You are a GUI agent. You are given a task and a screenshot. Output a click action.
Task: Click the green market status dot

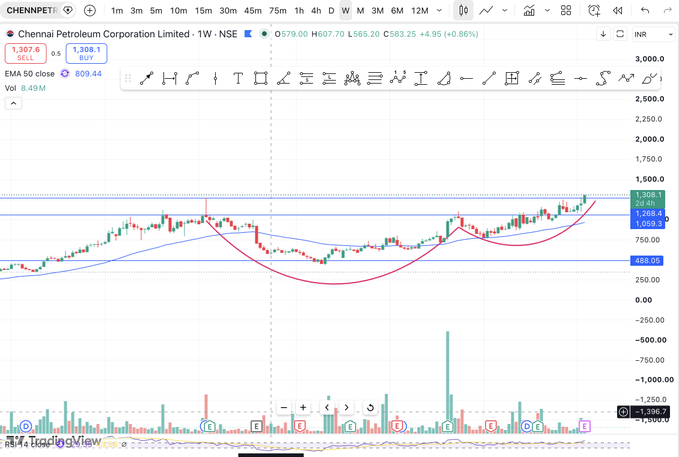click(x=264, y=34)
